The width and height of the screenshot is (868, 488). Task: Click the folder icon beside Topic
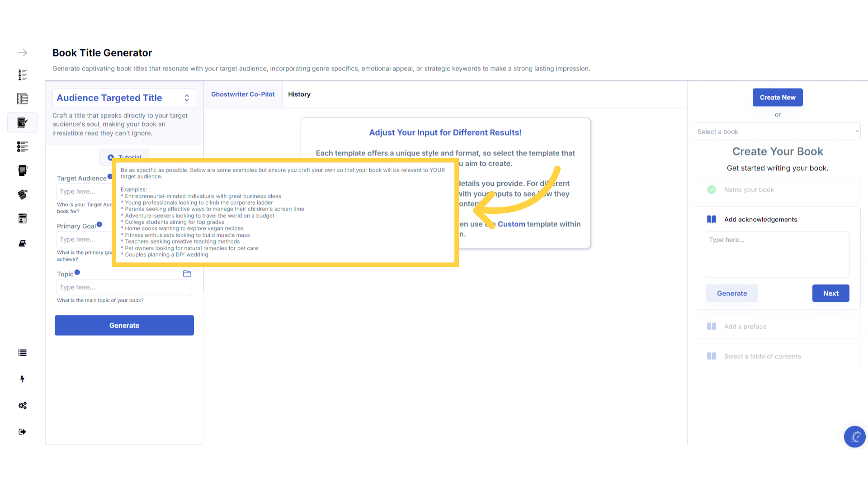(187, 274)
